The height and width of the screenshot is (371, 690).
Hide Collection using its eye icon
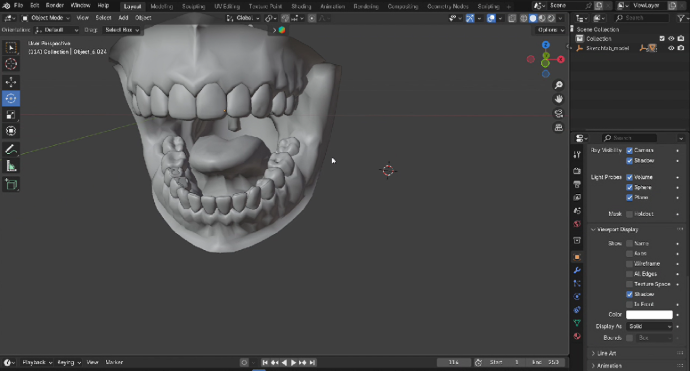pyautogui.click(x=671, y=39)
